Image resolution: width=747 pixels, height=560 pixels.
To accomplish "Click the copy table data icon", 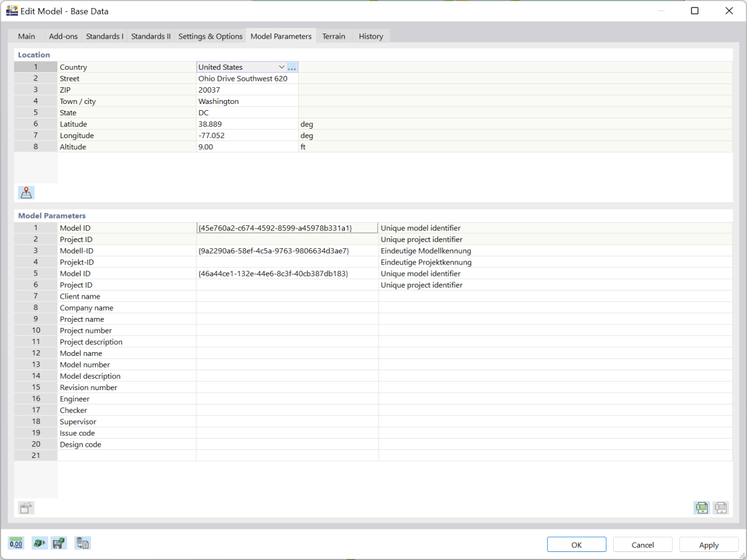I will 82,543.
